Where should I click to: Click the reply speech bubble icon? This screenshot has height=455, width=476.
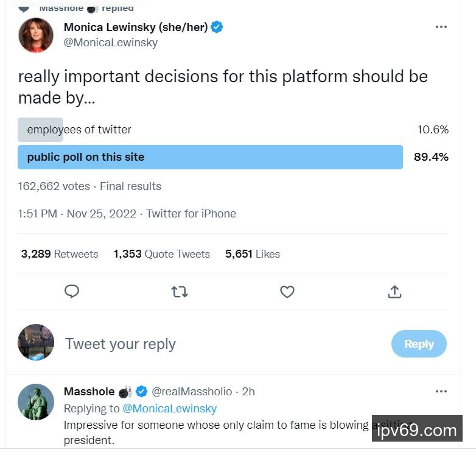[x=72, y=292]
